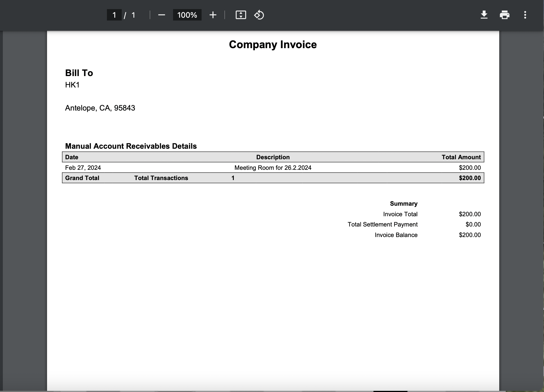Image resolution: width=544 pixels, height=392 pixels.
Task: Click the Antelope, CA, 95843 address
Action: click(100, 108)
